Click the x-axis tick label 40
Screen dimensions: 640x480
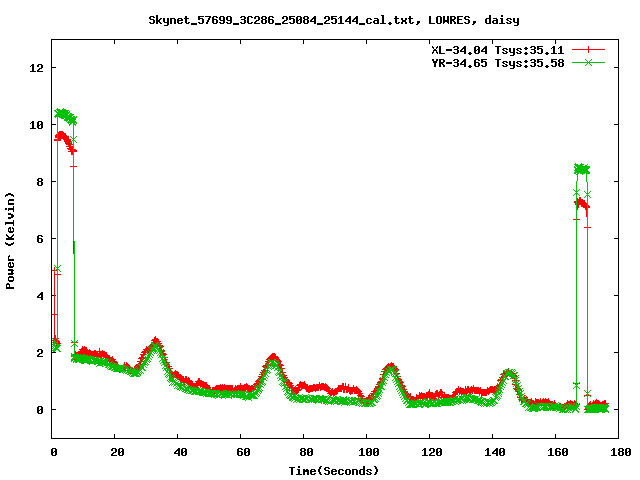(180, 452)
